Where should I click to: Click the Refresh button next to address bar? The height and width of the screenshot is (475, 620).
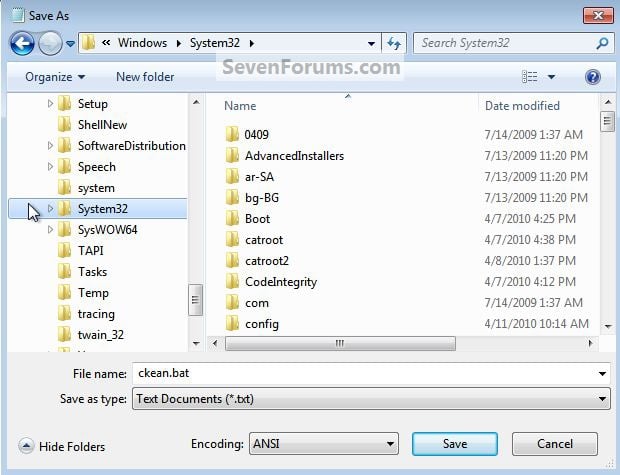pos(394,43)
